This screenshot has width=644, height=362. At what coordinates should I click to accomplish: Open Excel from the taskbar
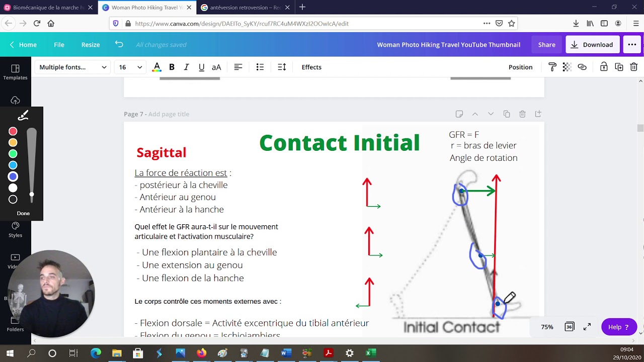pyautogui.click(x=371, y=353)
